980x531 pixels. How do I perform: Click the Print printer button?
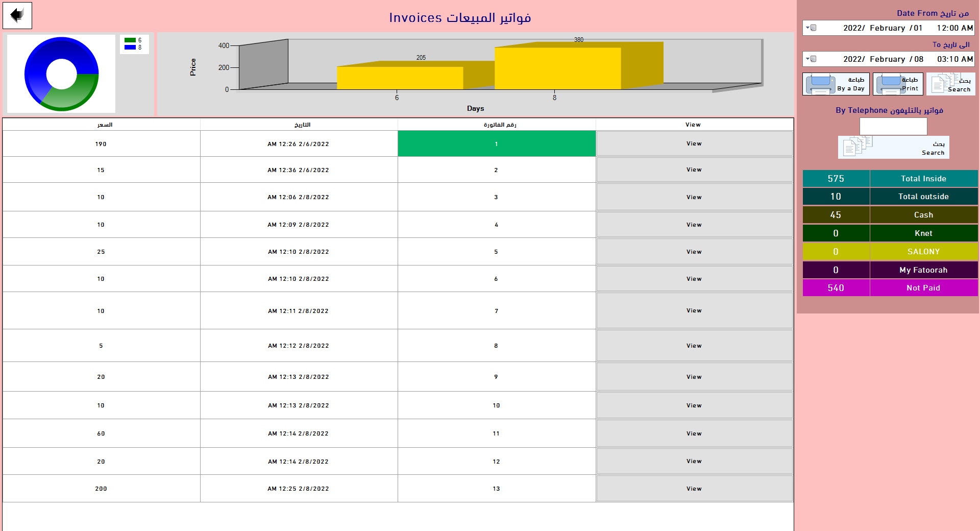(x=898, y=84)
